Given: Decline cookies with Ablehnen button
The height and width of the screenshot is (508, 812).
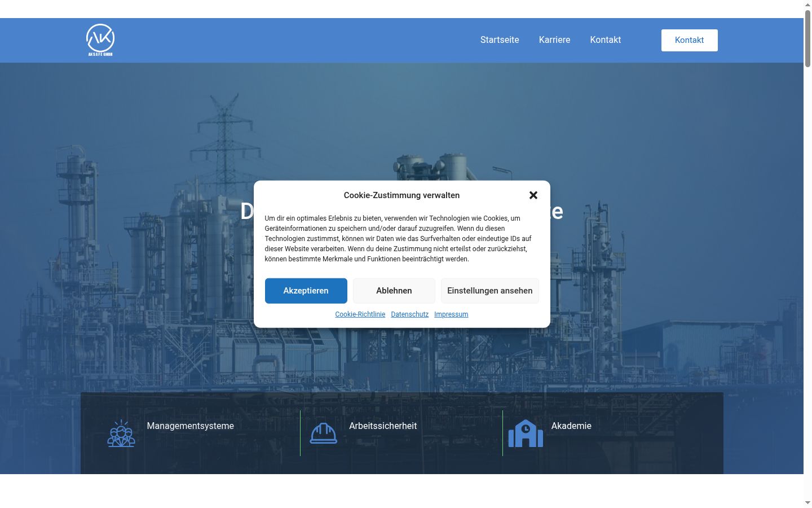Looking at the screenshot, I should pyautogui.click(x=394, y=291).
